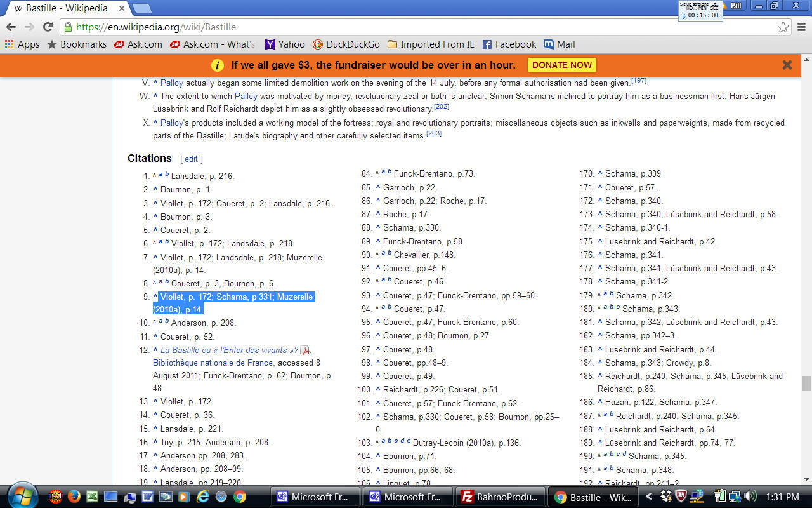
Task: Open the Bibliothèque nationale de France link
Action: (213, 363)
